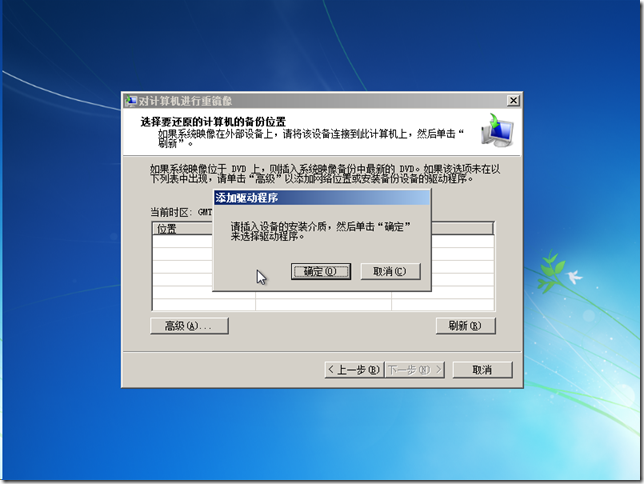Viewport: 644px width, 484px height.
Task: Cancel the re-image wizard with bottom 取消
Action: [482, 370]
